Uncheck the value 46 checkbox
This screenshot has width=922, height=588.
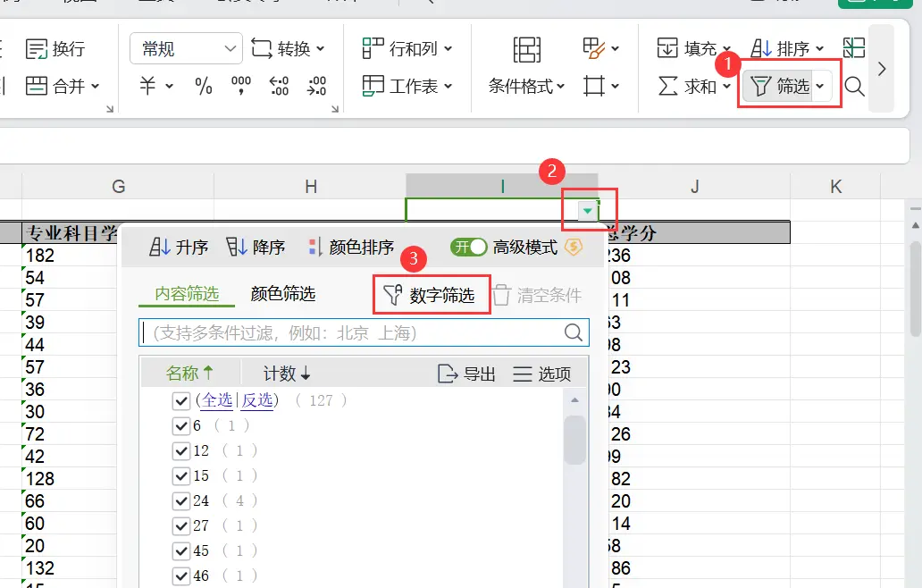point(181,575)
